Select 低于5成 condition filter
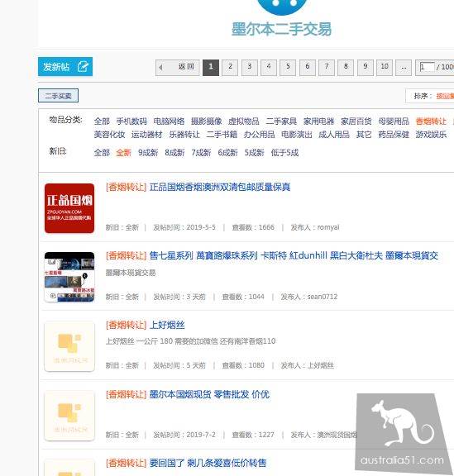This screenshot has height=476, width=454. click(x=284, y=153)
